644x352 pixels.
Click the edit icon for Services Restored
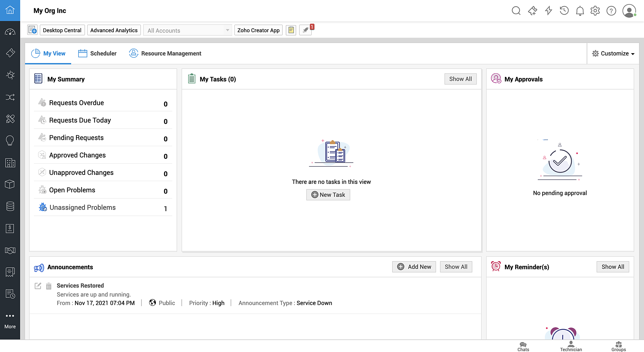pos(38,286)
